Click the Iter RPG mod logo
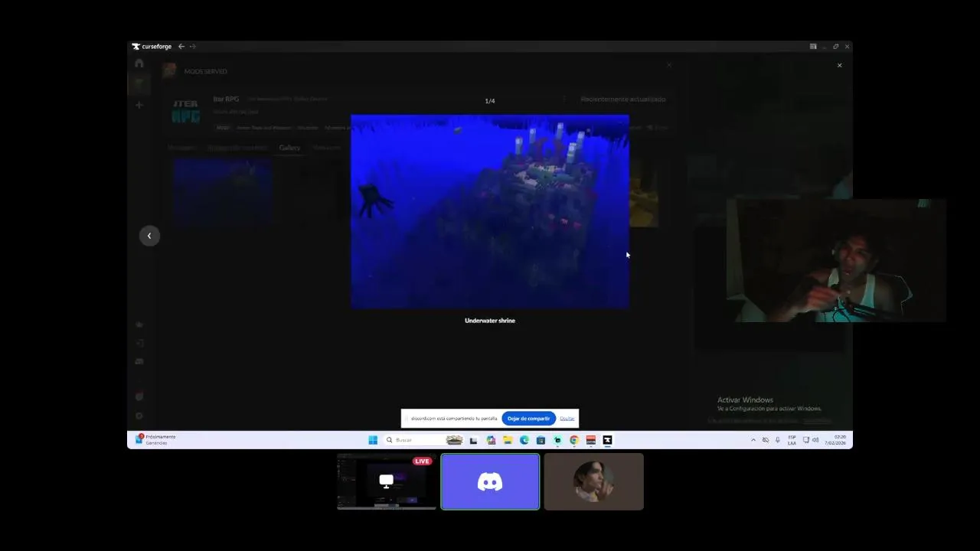The image size is (980, 551). pos(186,112)
